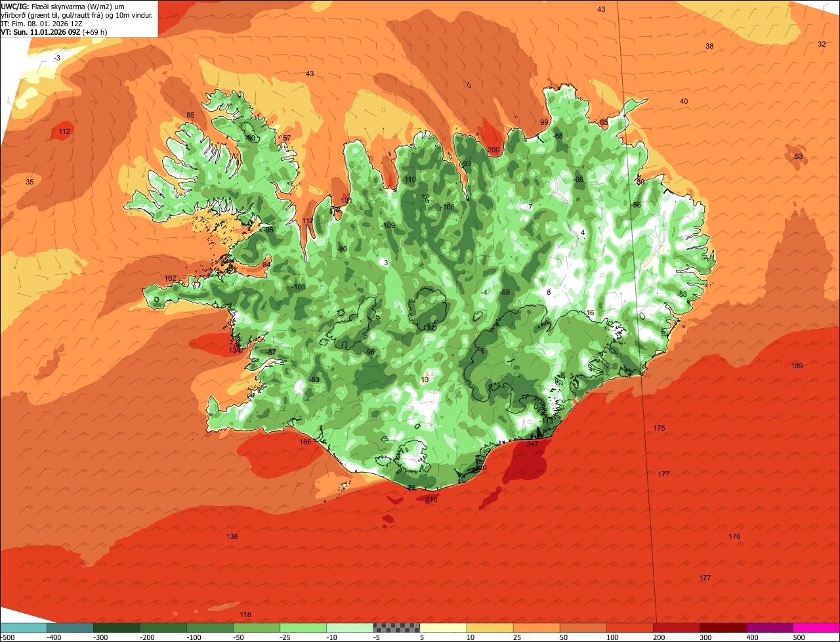
Task: Click the light teal -500 to -400 legend swatch
Action: pos(23,627)
